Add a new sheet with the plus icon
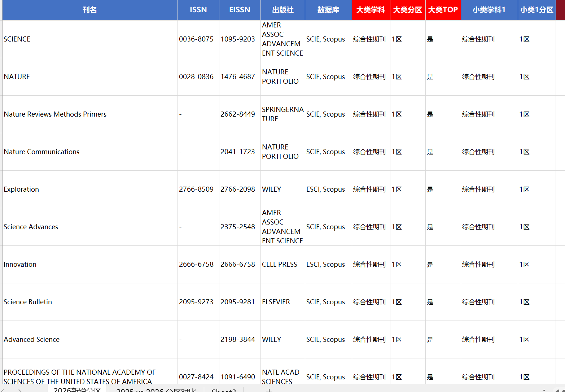Image resolution: width=565 pixels, height=392 pixels. [269, 390]
